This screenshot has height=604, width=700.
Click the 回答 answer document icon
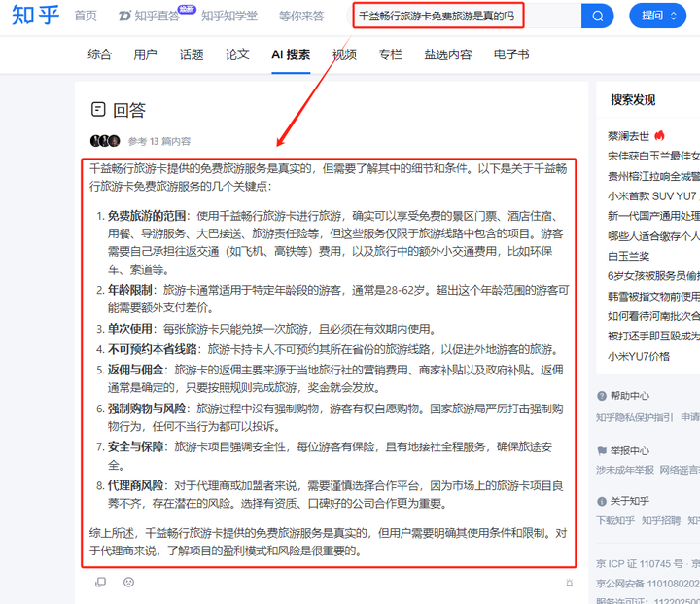[x=98, y=110]
